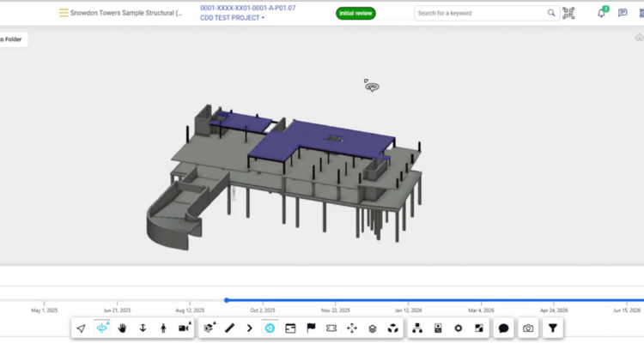
Task: Toggle the highlighted blue settings gear tool
Action: coord(270,328)
